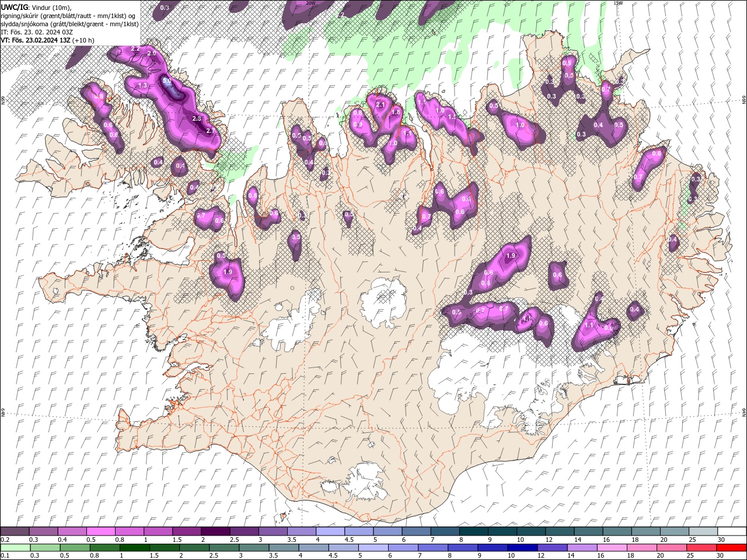Click the 1.3 snowfall value label
This screenshot has width=747, height=560.
[143, 85]
